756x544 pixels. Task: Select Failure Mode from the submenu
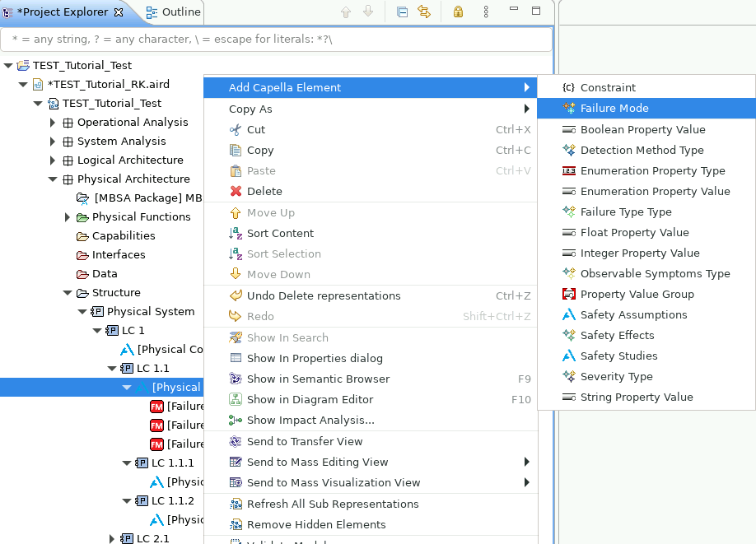coord(646,109)
